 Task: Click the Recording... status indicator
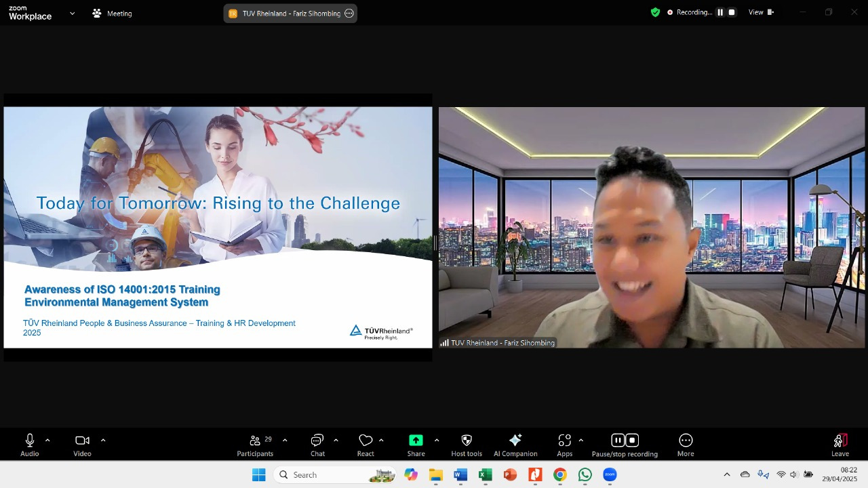coord(689,12)
